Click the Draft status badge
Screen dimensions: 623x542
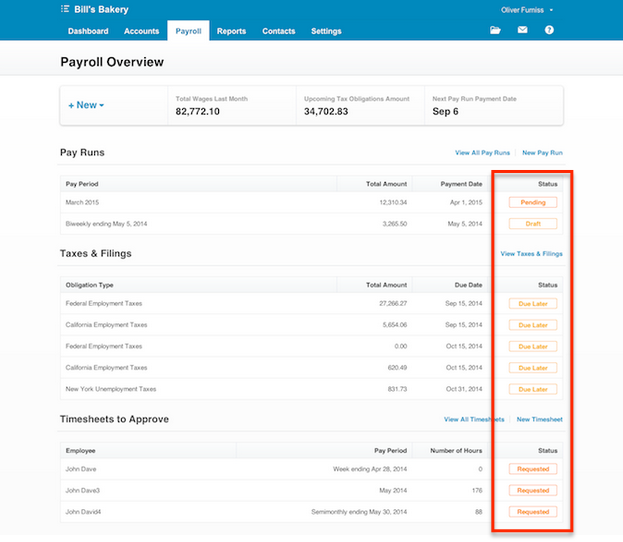tap(533, 224)
